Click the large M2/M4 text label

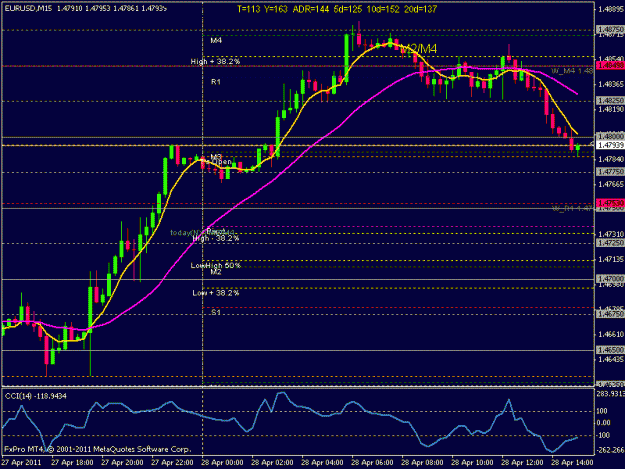[x=419, y=49]
